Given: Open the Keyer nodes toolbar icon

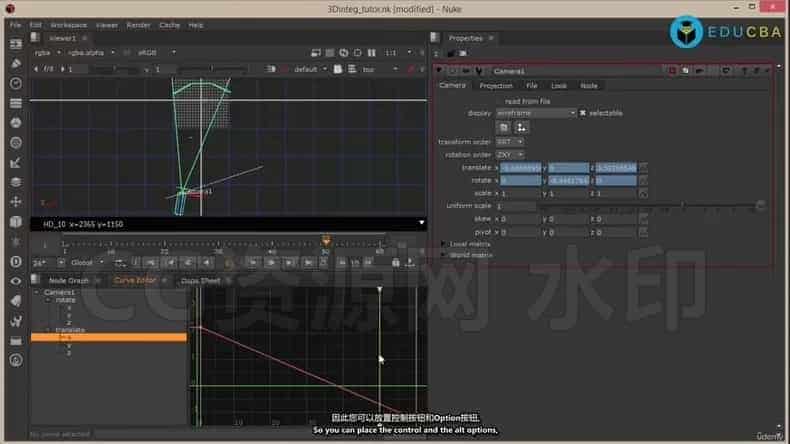Looking at the screenshot, I should 16,162.
